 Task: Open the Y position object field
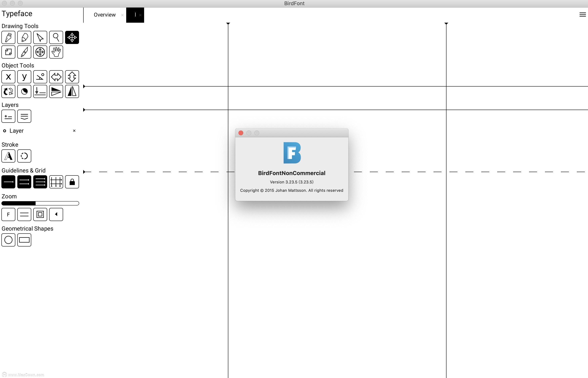pyautogui.click(x=24, y=77)
